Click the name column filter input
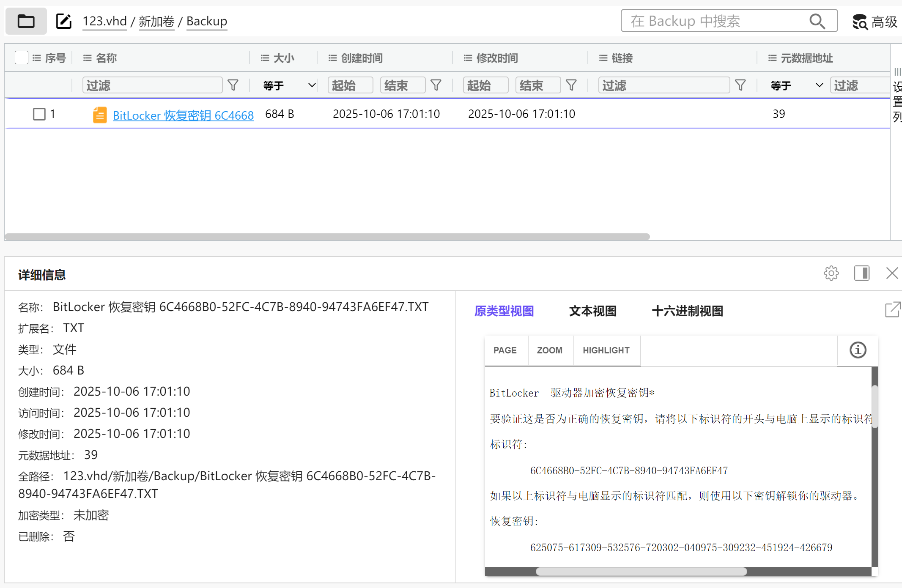Screen dimensions: 902x588 click(x=152, y=85)
